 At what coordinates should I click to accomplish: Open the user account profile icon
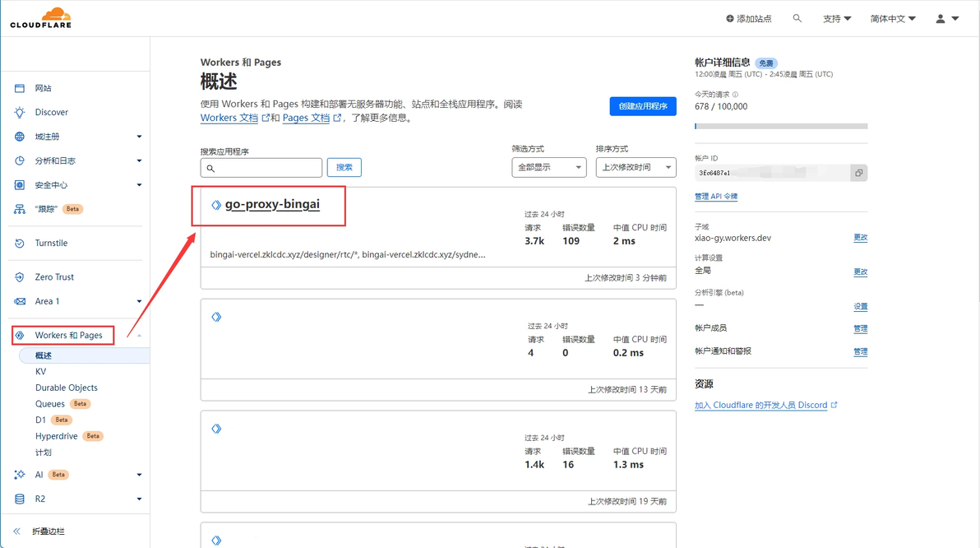(940, 19)
